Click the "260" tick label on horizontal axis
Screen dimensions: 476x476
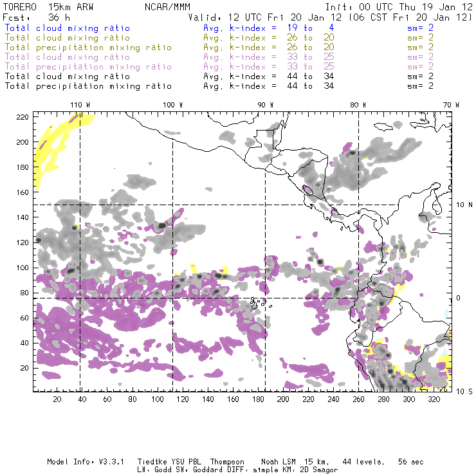point(358,399)
